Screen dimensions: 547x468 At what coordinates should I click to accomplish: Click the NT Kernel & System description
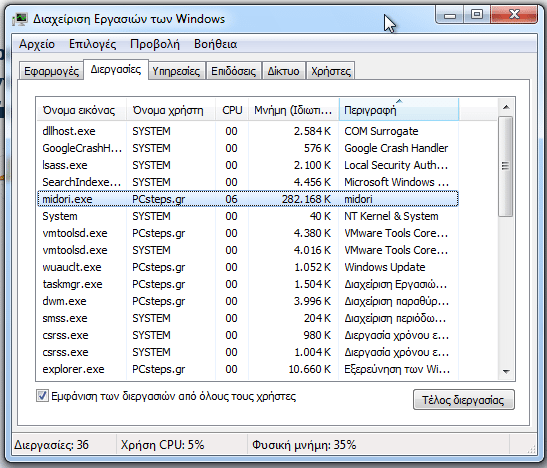391,216
